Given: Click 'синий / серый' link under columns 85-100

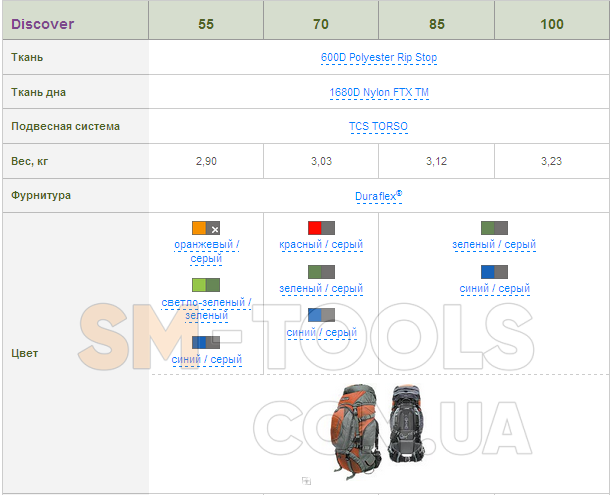Looking at the screenshot, I should click(494, 289).
